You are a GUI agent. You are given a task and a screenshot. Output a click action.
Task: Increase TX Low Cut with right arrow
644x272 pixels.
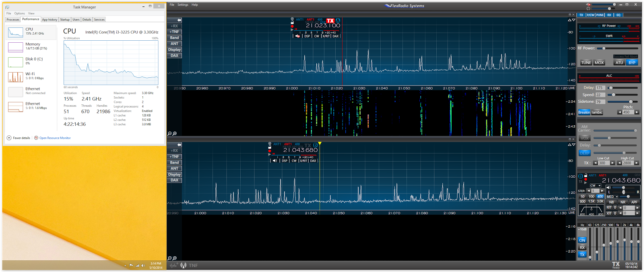(x=612, y=163)
